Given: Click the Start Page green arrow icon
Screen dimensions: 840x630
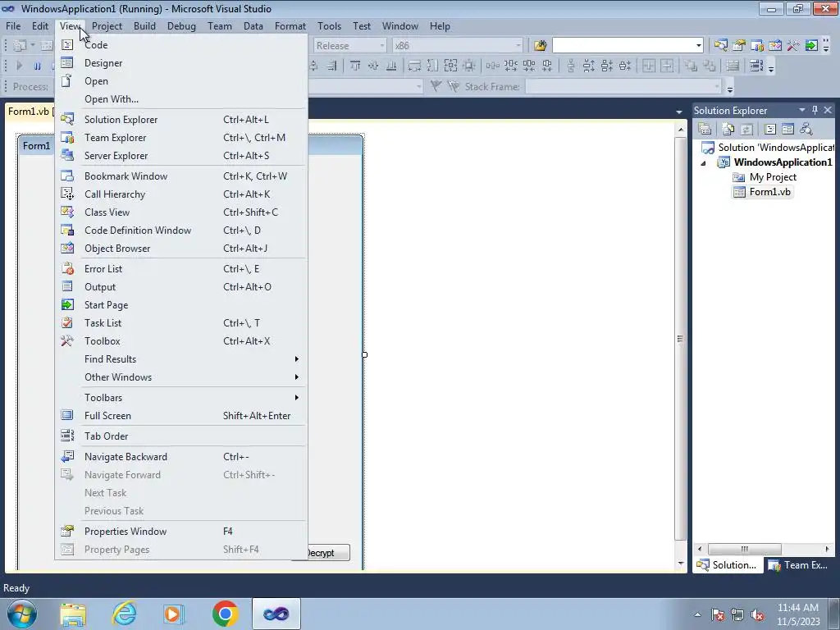Looking at the screenshot, I should (x=67, y=305).
